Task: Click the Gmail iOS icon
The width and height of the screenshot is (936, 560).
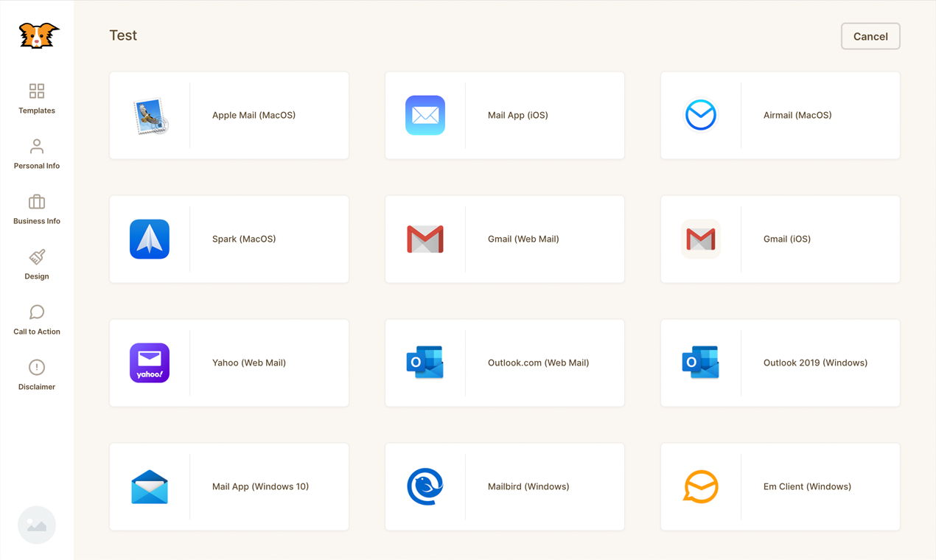Action: [701, 239]
